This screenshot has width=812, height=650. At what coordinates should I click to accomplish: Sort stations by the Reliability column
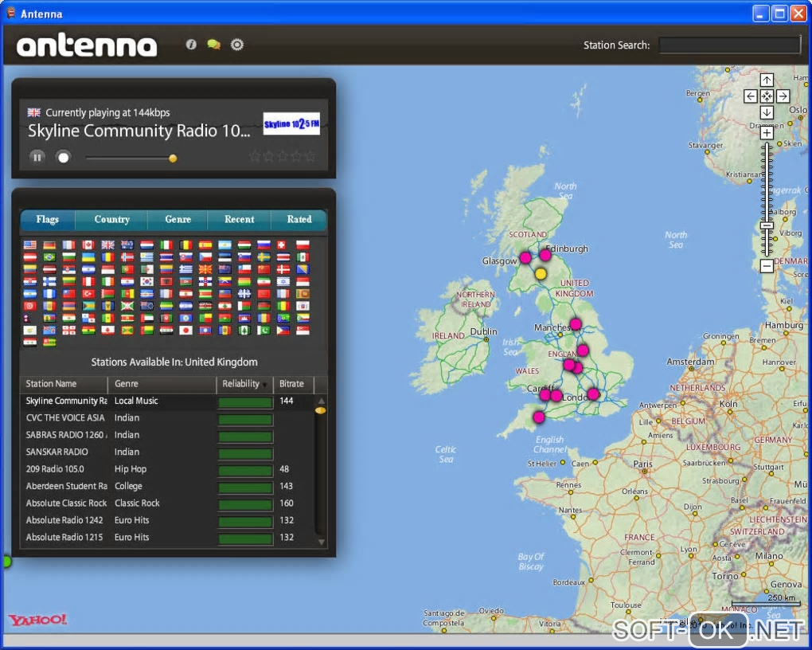point(244,384)
